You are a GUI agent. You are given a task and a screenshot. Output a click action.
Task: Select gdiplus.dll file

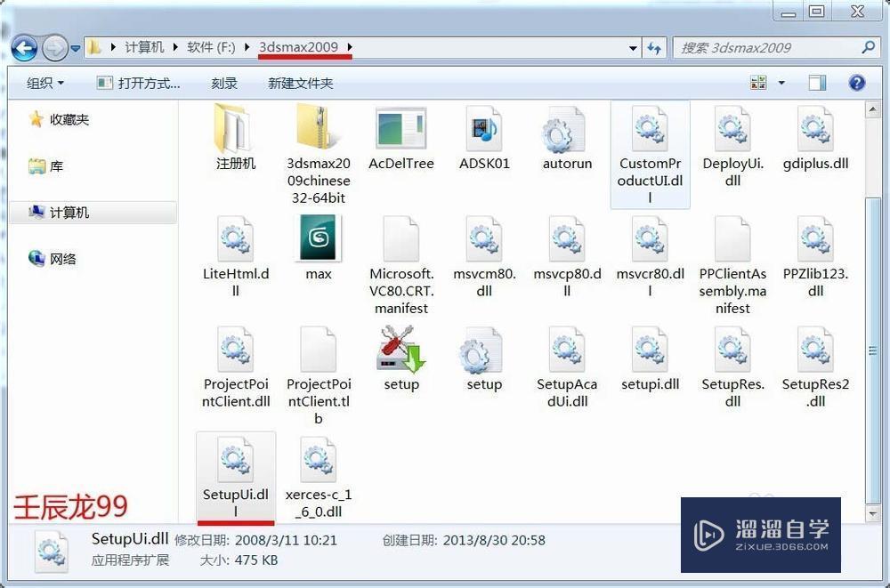pos(815,138)
